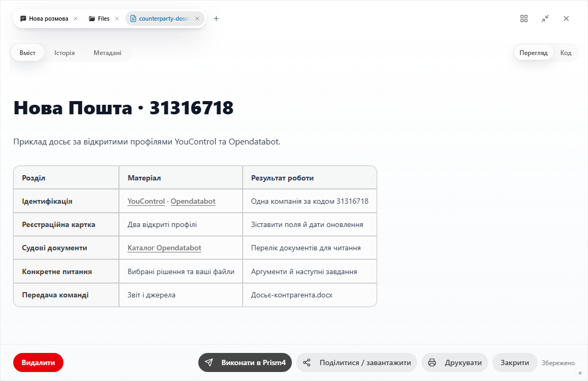
Task: Open the grid layout view icon
Action: point(524,19)
